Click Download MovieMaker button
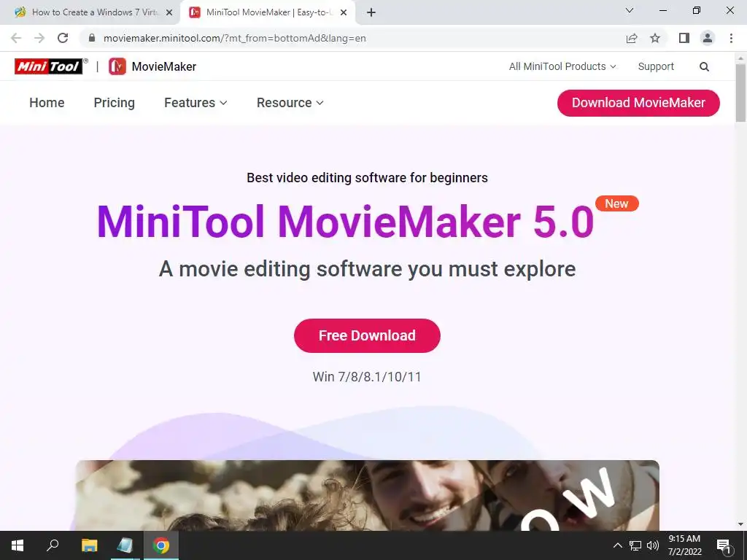 pyautogui.click(x=638, y=103)
